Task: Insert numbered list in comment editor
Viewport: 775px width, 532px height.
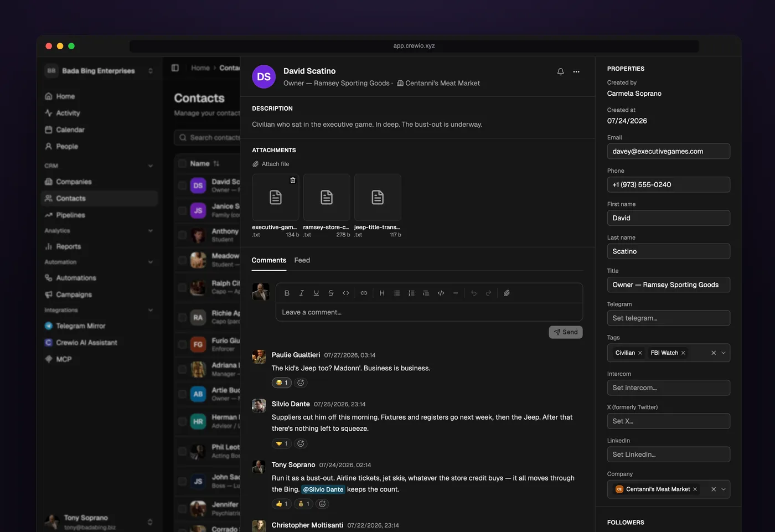Action: tap(411, 293)
